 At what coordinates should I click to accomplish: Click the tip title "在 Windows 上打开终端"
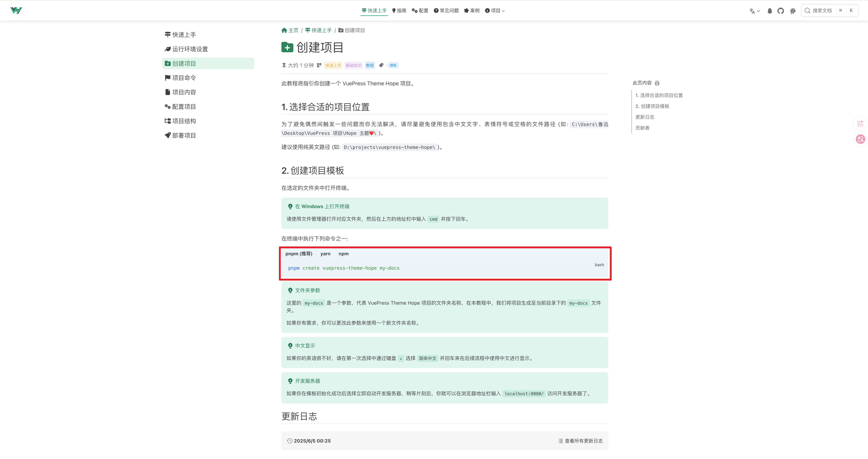322,206
